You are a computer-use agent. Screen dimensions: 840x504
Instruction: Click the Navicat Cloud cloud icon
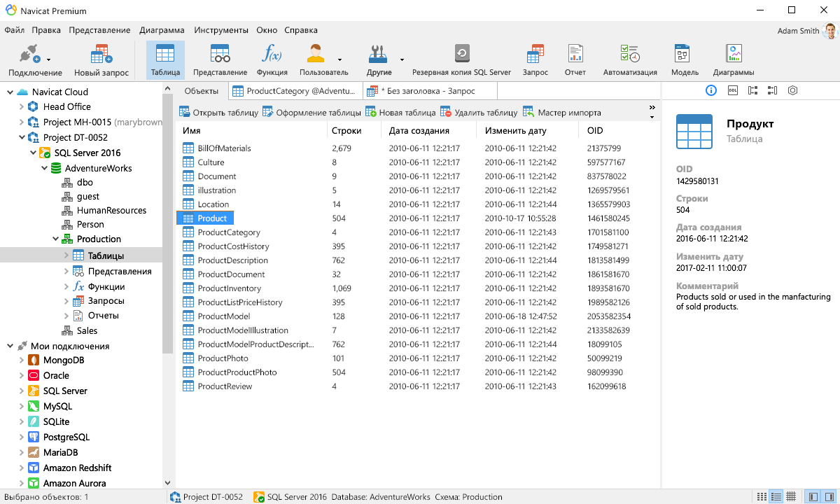click(22, 92)
